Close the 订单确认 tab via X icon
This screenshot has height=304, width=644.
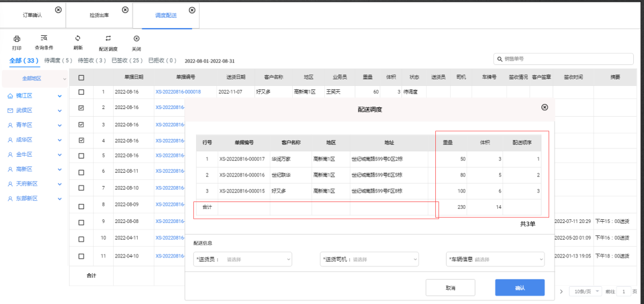(58, 10)
